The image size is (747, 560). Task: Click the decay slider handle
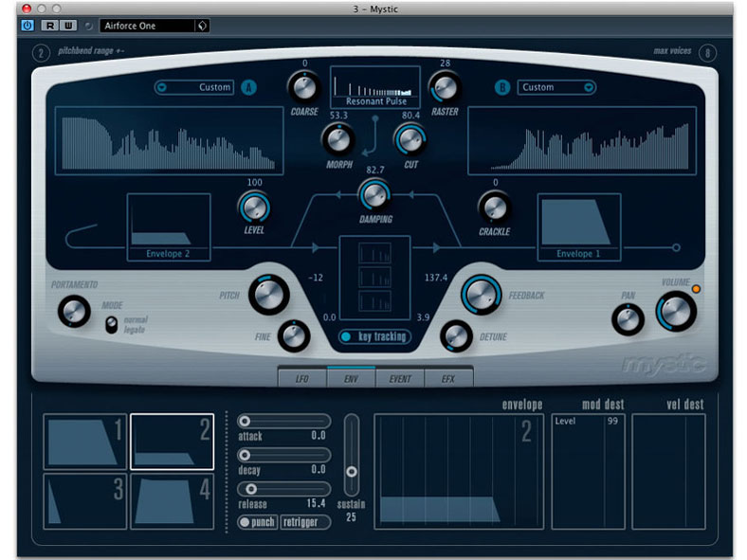245,455
